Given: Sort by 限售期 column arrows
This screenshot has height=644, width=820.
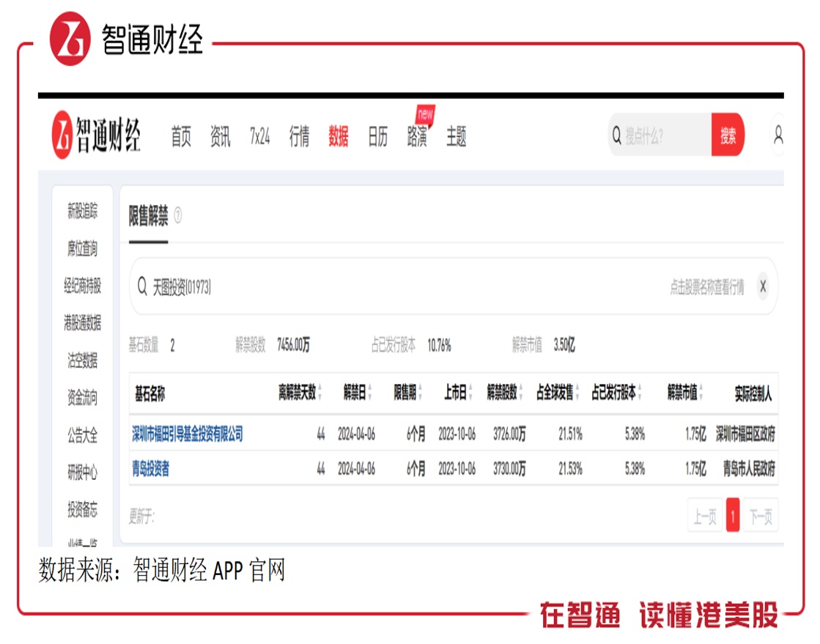Looking at the screenshot, I should tap(420, 392).
